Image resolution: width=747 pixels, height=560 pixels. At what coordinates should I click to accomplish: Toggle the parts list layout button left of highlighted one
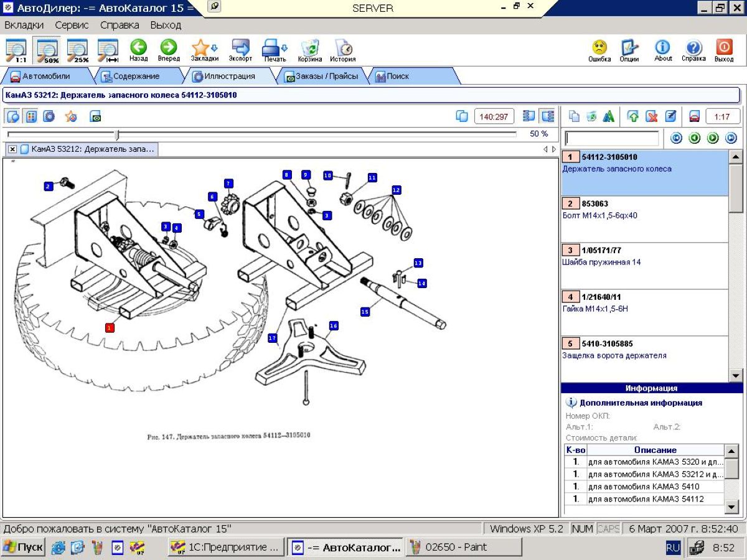(x=529, y=116)
